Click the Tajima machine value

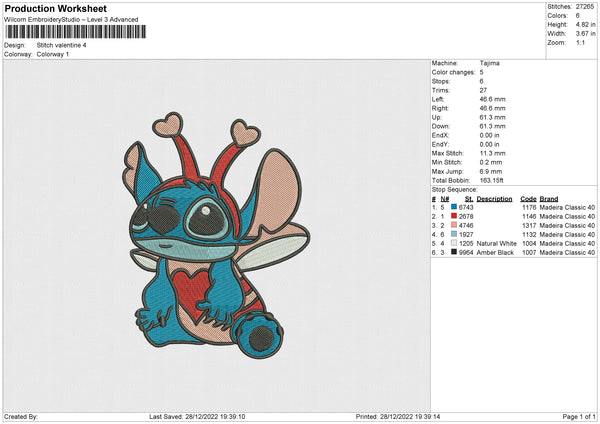(x=491, y=65)
